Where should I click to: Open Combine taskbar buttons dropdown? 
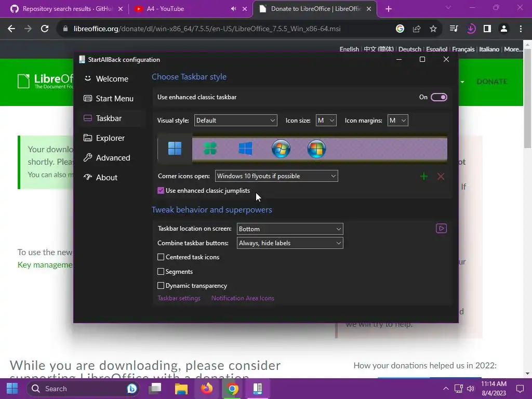point(290,243)
